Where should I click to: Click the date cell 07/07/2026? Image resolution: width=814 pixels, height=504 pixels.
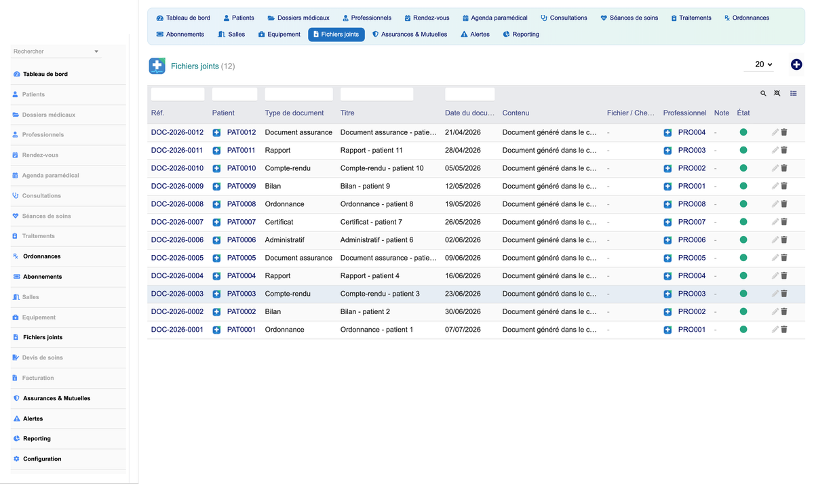click(x=463, y=330)
